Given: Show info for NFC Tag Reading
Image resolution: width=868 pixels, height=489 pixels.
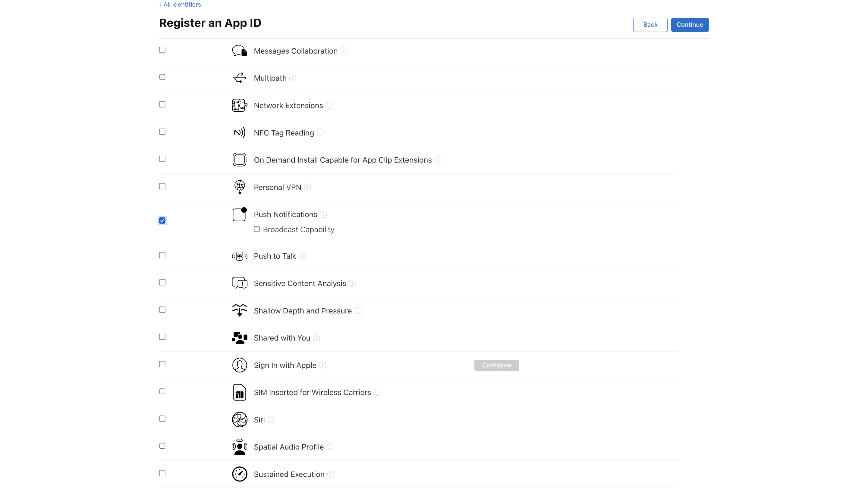Looking at the screenshot, I should click(320, 132).
